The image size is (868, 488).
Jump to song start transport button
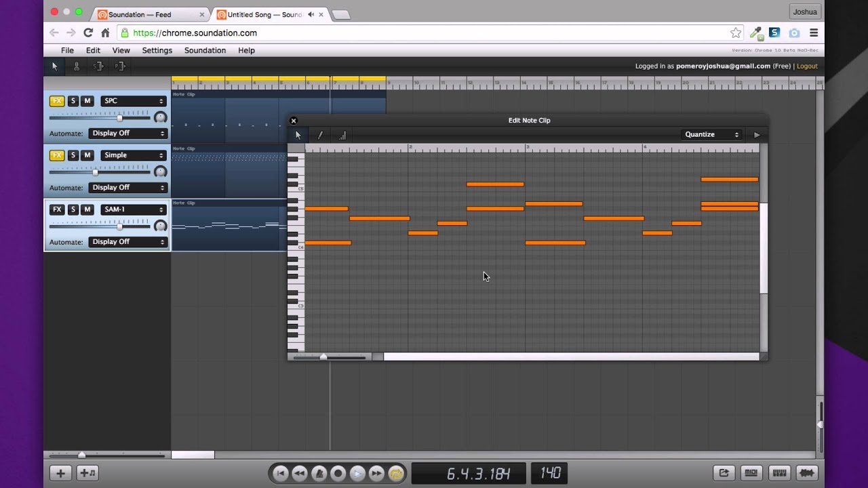coord(280,473)
